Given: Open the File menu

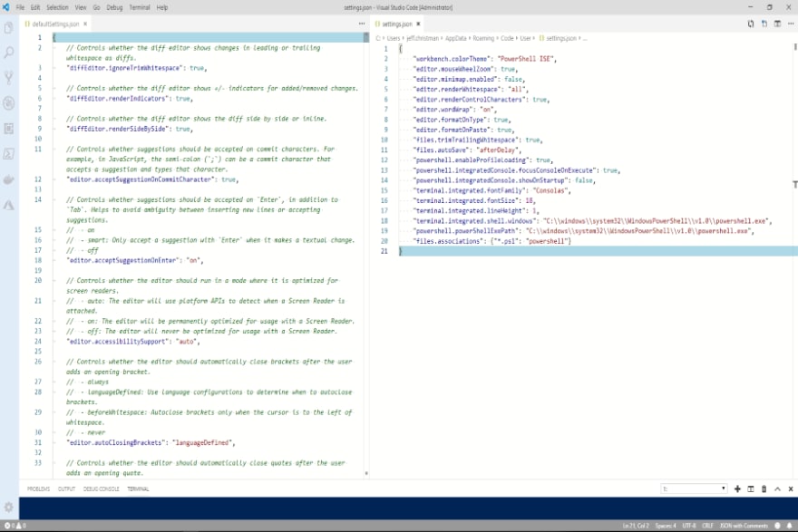Looking at the screenshot, I should point(20,7).
